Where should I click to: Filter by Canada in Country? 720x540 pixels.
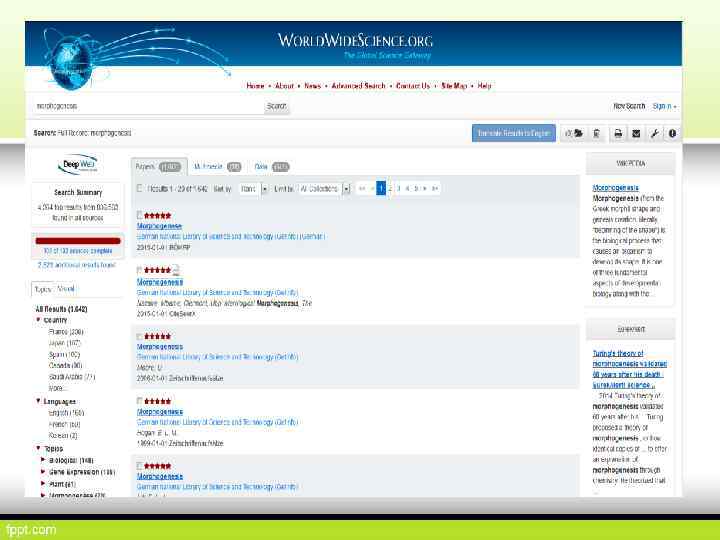(65, 366)
